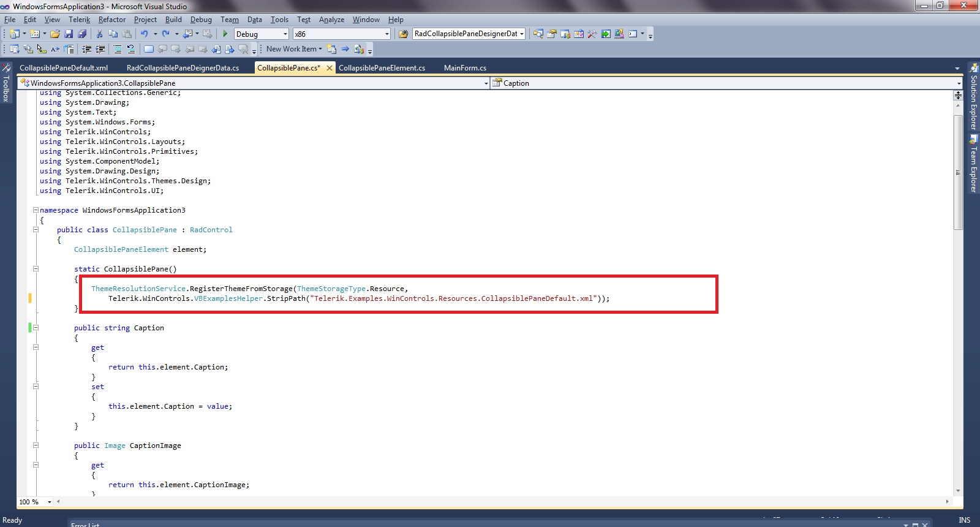
Task: Open the Refactor menu
Action: [112, 20]
